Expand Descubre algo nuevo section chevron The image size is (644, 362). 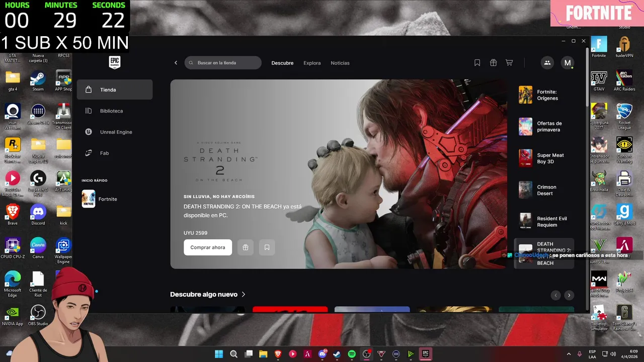point(244,295)
